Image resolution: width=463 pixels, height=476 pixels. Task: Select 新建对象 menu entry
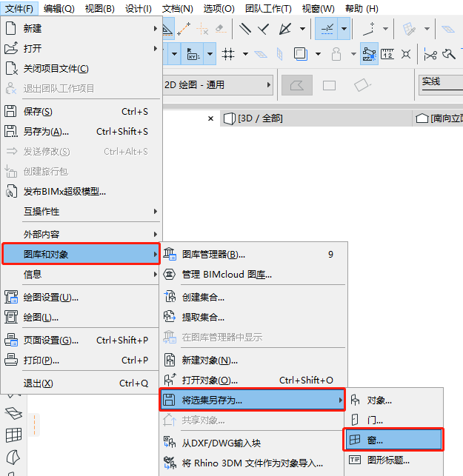click(x=210, y=361)
